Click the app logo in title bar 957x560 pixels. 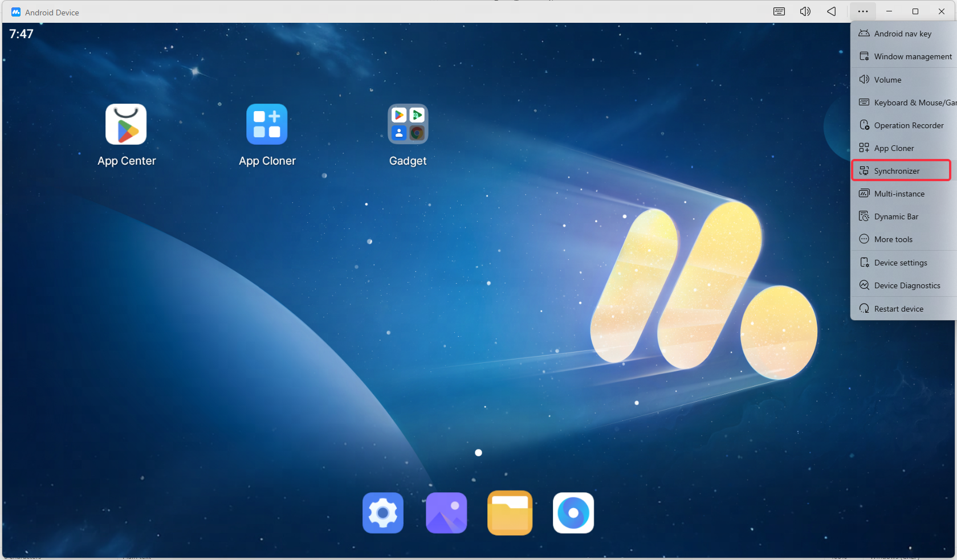[x=16, y=12]
